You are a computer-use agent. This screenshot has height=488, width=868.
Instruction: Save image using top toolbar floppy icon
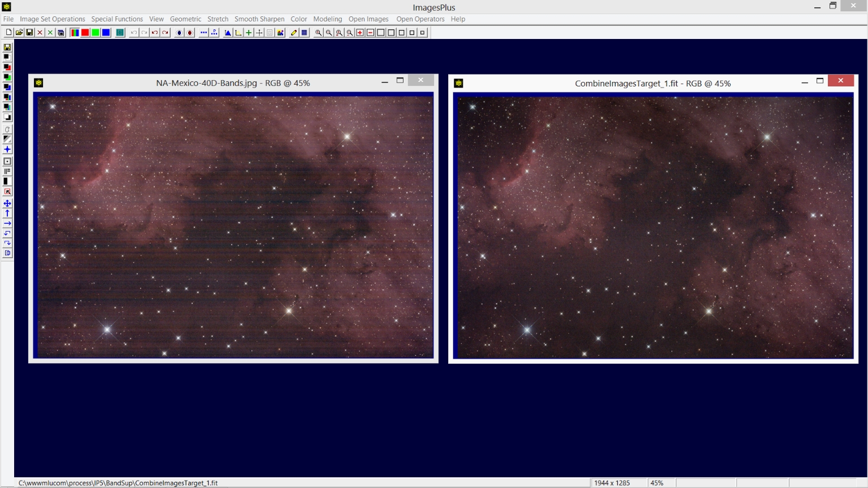[29, 33]
